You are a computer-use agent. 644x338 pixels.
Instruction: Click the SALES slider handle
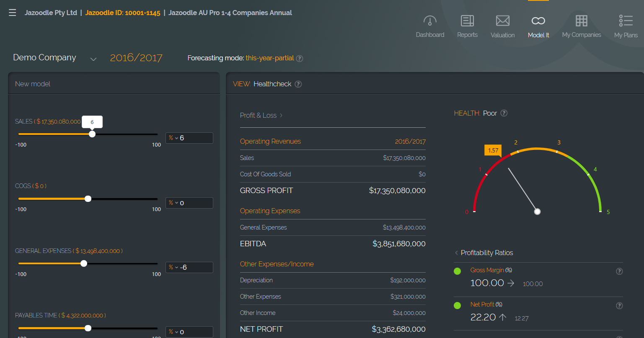pos(92,134)
